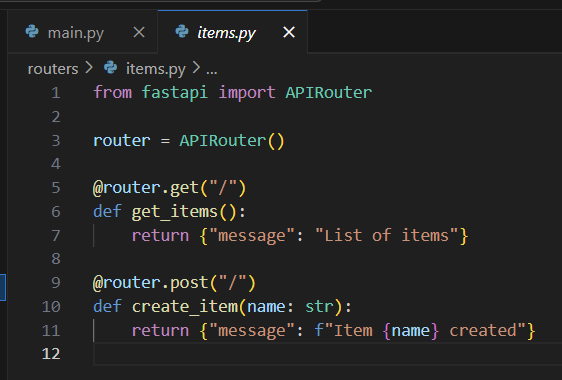Screen dimensions: 562x380
Task: Click the 'router' variable on line 3
Action: (x=122, y=141)
